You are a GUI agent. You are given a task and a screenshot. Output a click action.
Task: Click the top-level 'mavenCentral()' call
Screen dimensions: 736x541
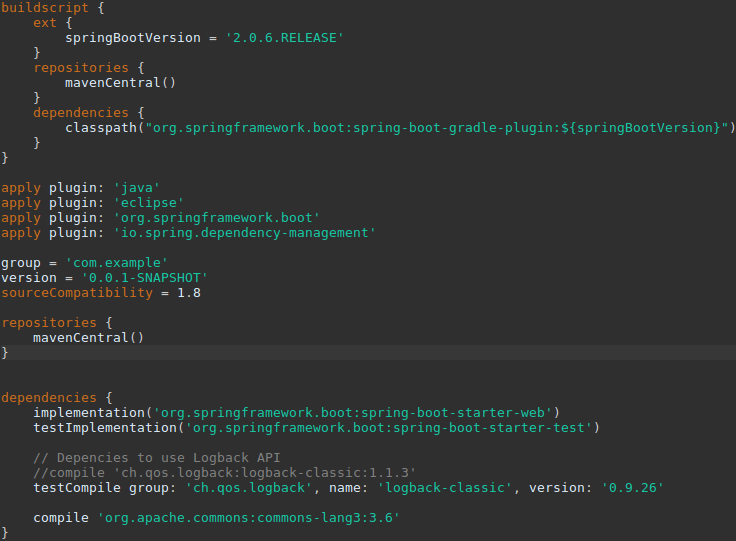(88, 338)
